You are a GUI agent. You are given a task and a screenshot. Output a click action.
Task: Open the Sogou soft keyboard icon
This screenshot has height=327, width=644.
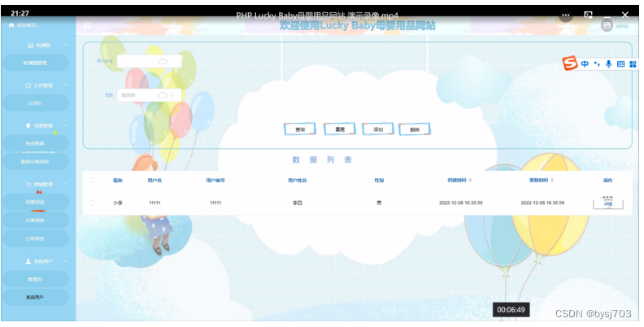pyautogui.click(x=620, y=64)
